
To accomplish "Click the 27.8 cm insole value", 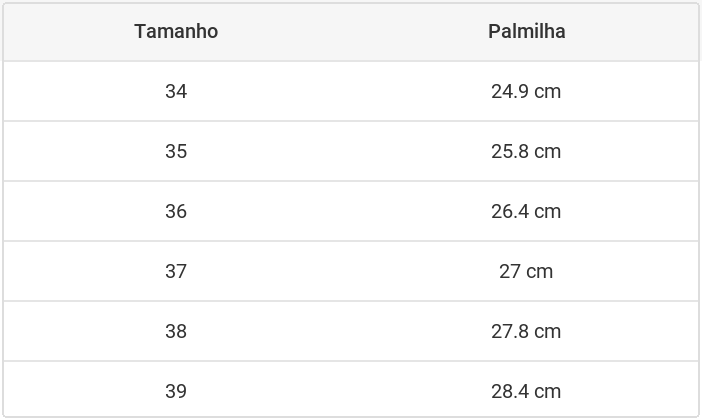I will 526,331.
